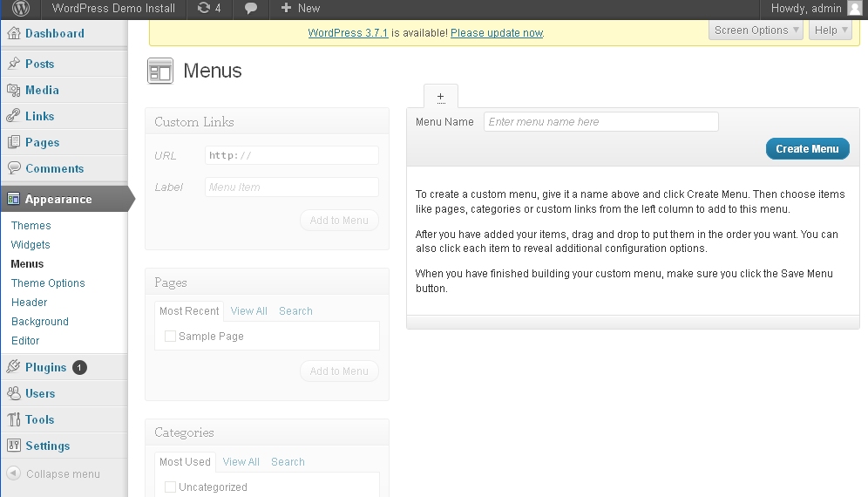Switch to Categories View All tab
Screen dimensions: 868x497
(x=241, y=461)
